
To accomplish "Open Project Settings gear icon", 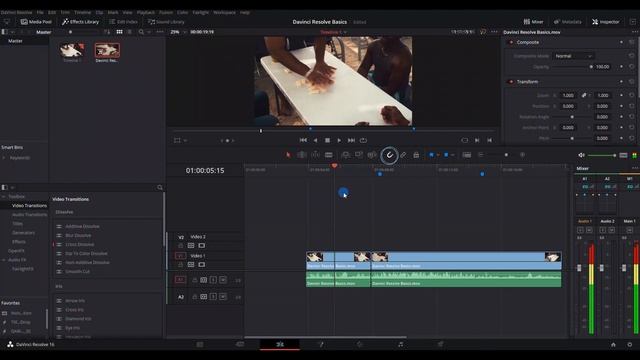I will pyautogui.click(x=629, y=345).
